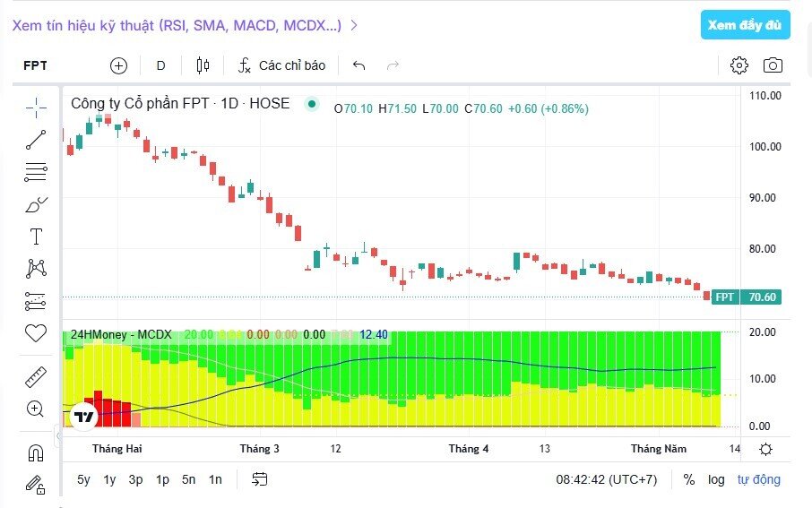Change the D time interval

[x=161, y=65]
